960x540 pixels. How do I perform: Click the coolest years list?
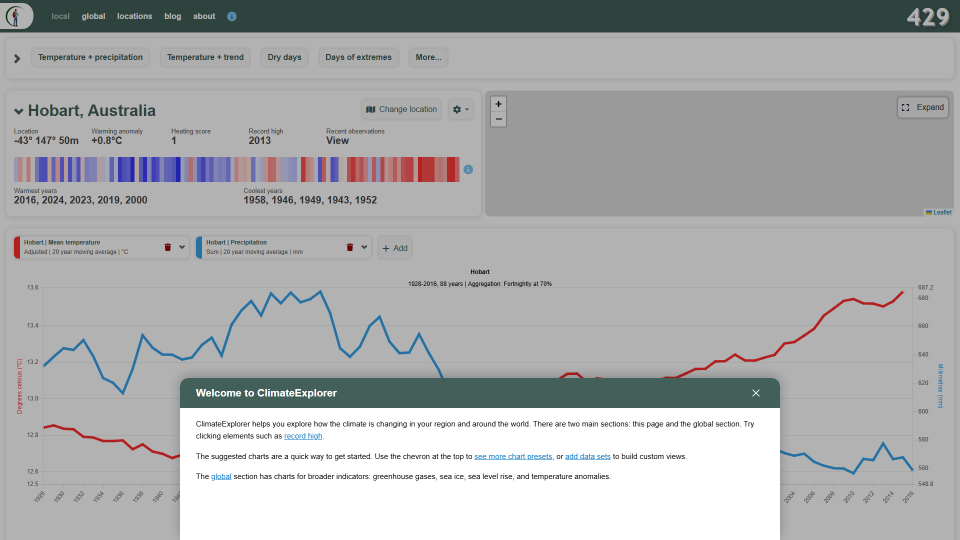coord(310,200)
